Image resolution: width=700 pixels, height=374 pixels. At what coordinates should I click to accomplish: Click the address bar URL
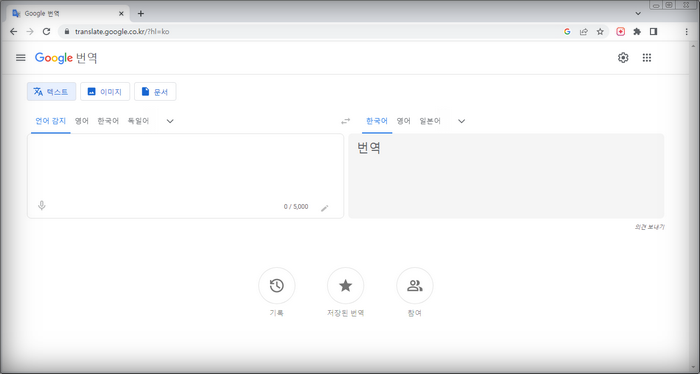pyautogui.click(x=122, y=32)
